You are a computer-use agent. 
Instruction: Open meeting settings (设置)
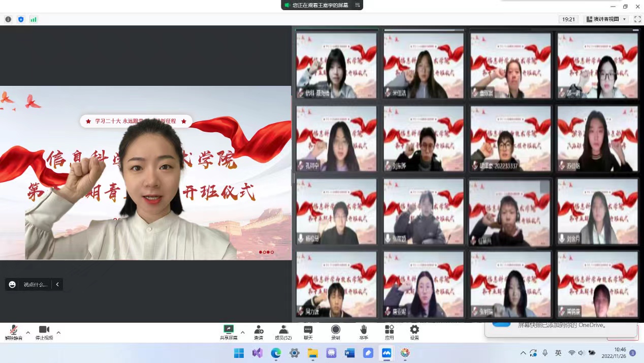click(414, 332)
